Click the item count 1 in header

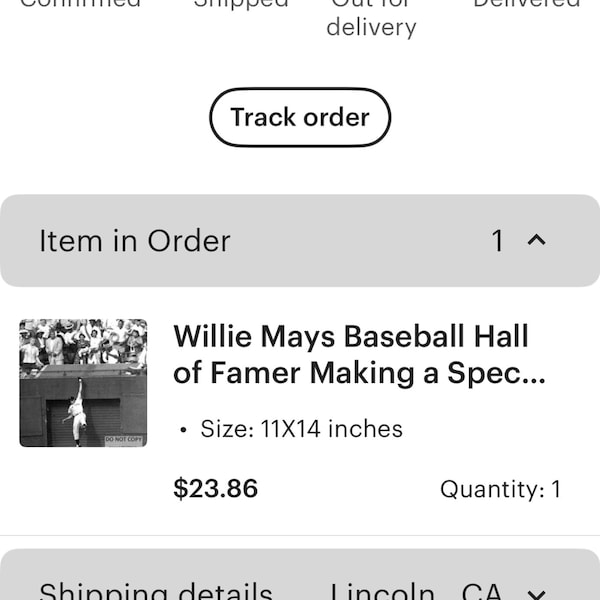click(x=497, y=241)
